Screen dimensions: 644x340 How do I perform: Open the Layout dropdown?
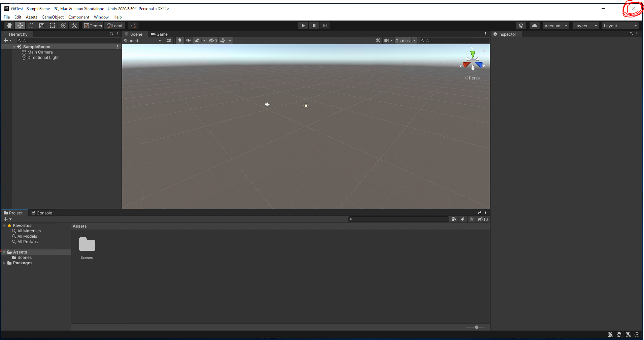620,26
